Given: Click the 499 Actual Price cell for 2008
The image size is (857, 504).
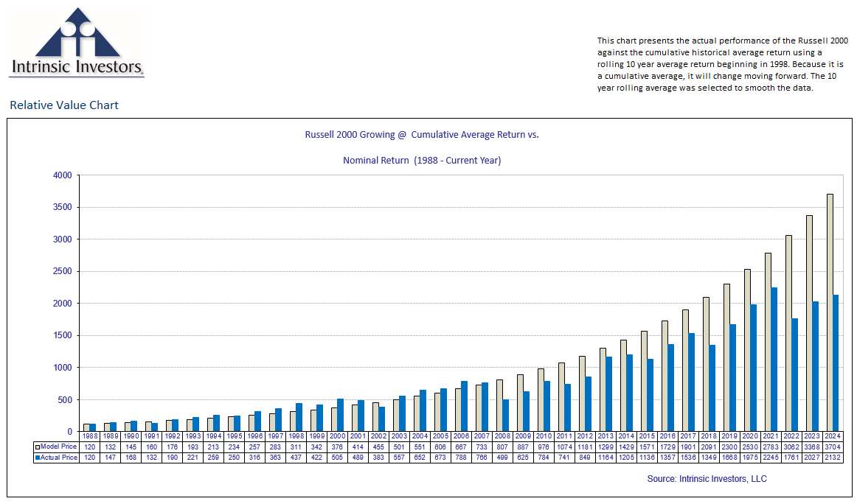Looking at the screenshot, I should point(502,457).
